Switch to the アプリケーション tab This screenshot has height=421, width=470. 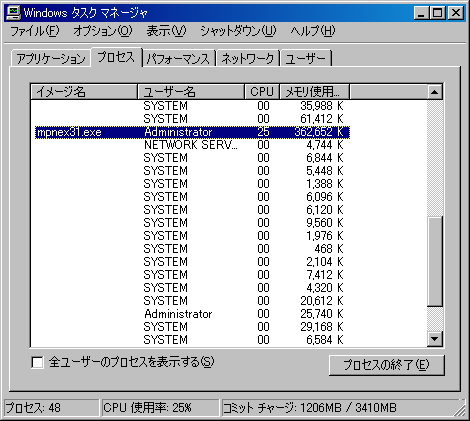(x=51, y=59)
